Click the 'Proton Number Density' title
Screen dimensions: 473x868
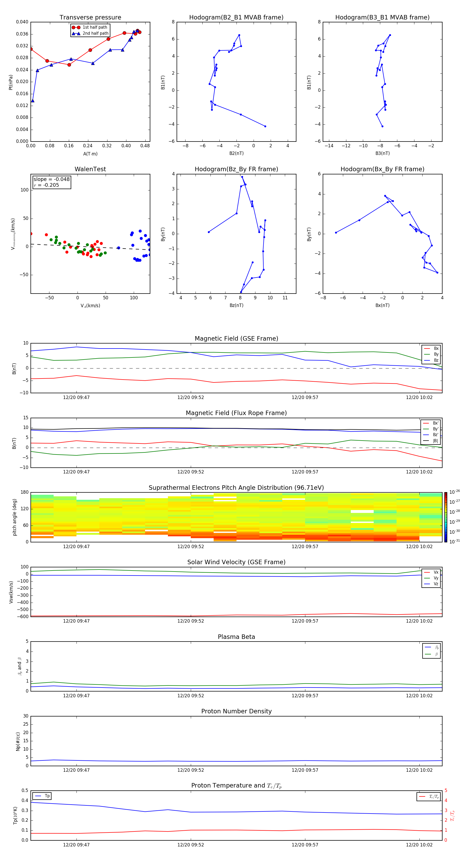pos(236,712)
